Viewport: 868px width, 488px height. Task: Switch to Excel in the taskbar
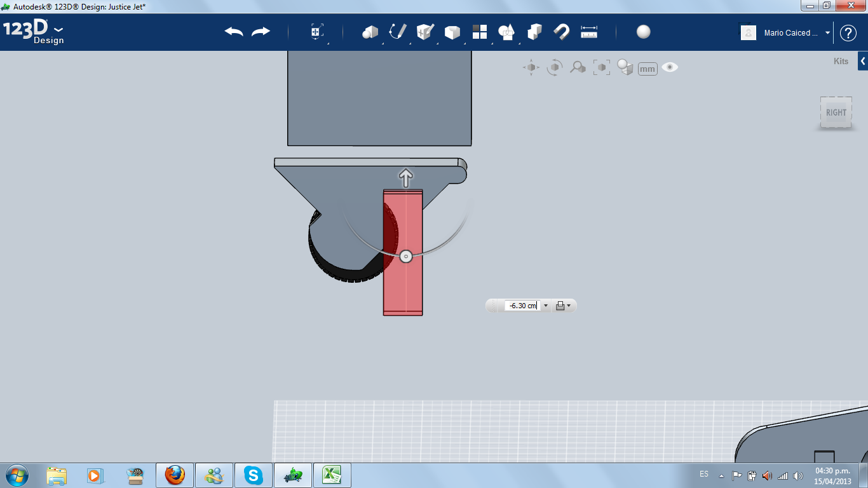click(x=332, y=475)
